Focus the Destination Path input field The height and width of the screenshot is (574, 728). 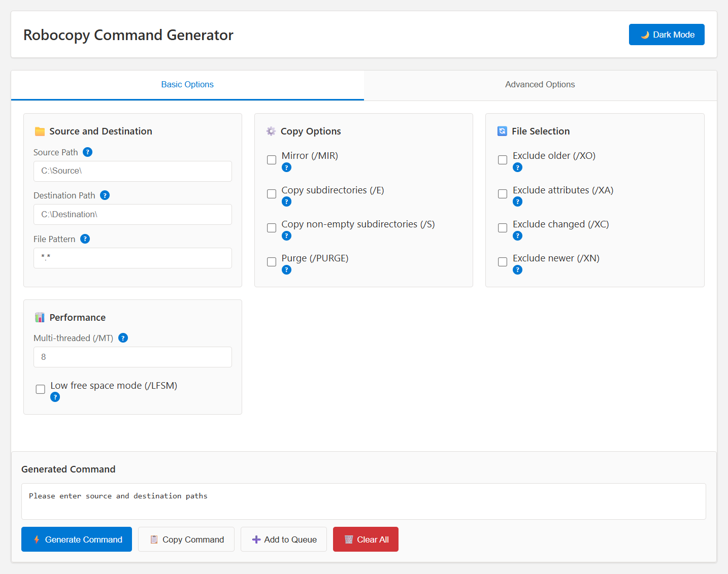(133, 214)
